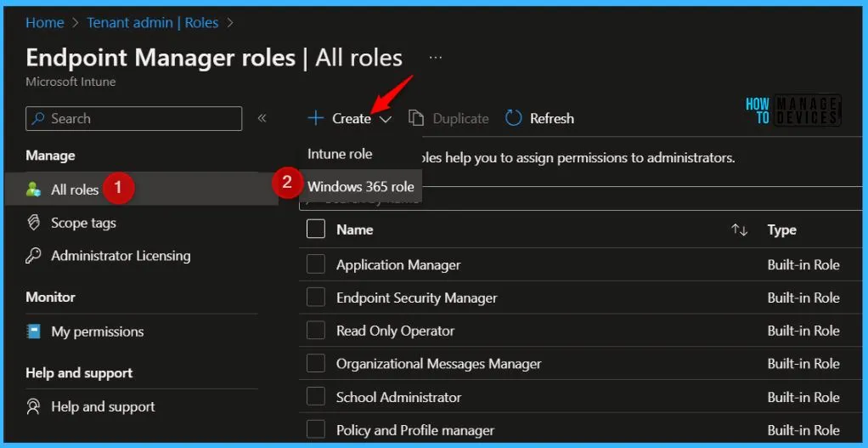This screenshot has height=448, width=868.
Task: Sort by Name using arrows icon
Action: coord(740,230)
